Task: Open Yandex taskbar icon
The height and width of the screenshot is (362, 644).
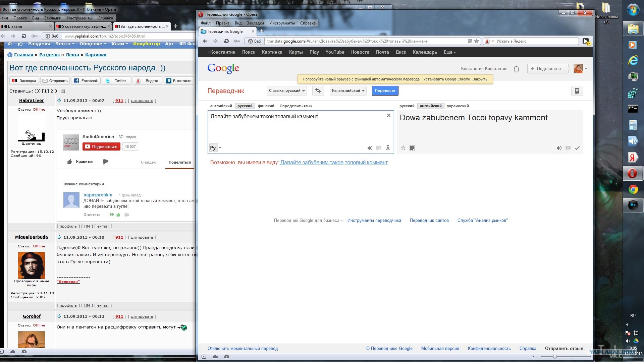Action: coord(633,157)
